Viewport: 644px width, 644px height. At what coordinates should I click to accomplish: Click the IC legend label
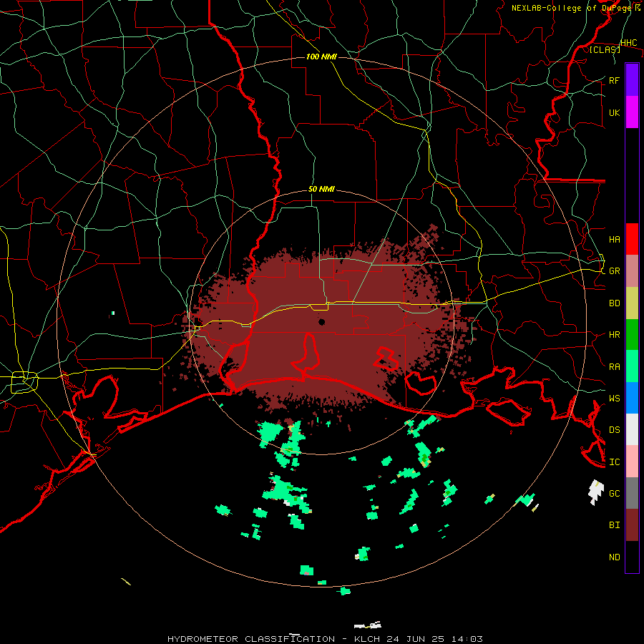pyautogui.click(x=614, y=462)
